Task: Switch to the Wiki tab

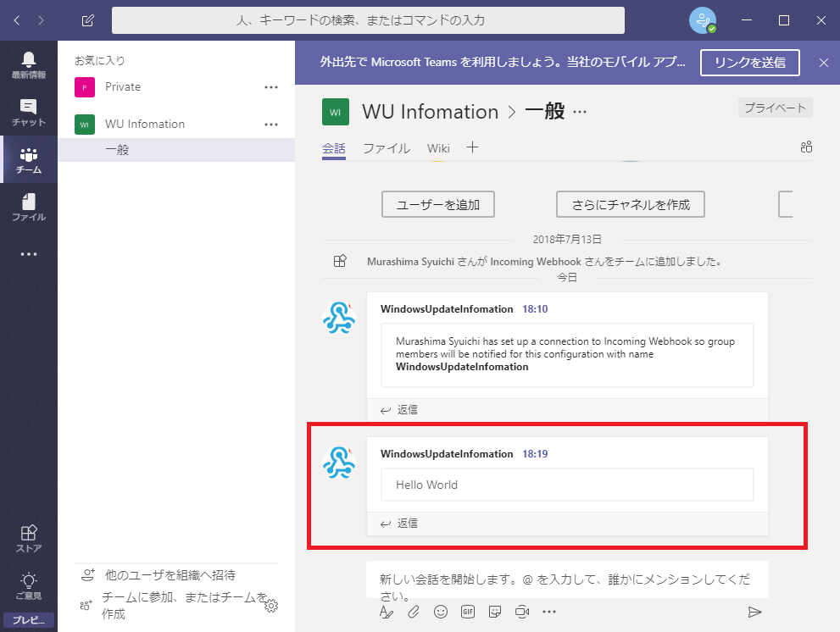Action: pyautogui.click(x=438, y=148)
